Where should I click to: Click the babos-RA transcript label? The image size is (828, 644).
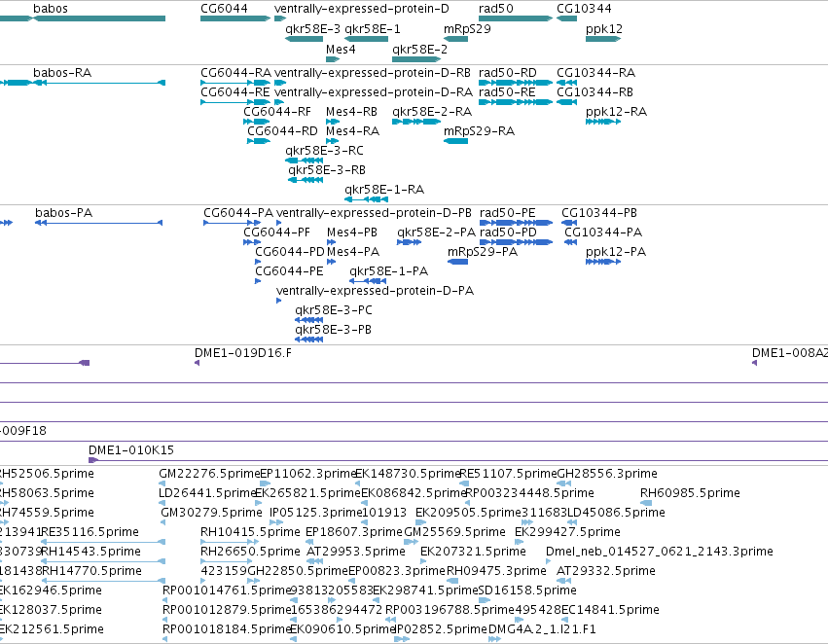coord(62,73)
